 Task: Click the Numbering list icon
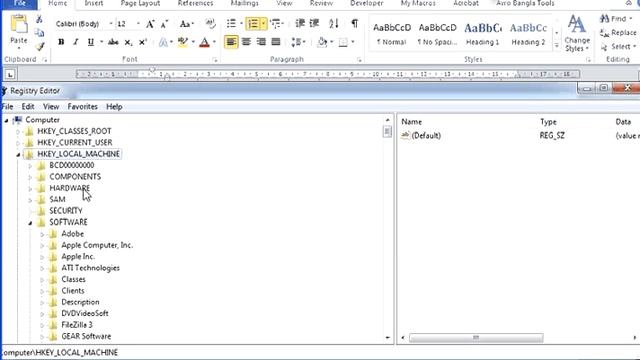tap(253, 24)
